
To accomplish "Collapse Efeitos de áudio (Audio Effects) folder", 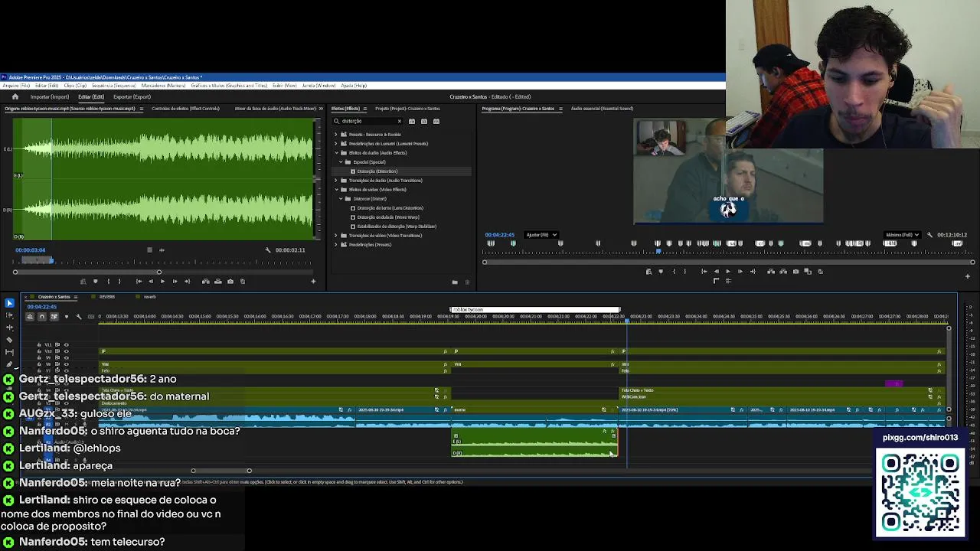I will (x=335, y=152).
